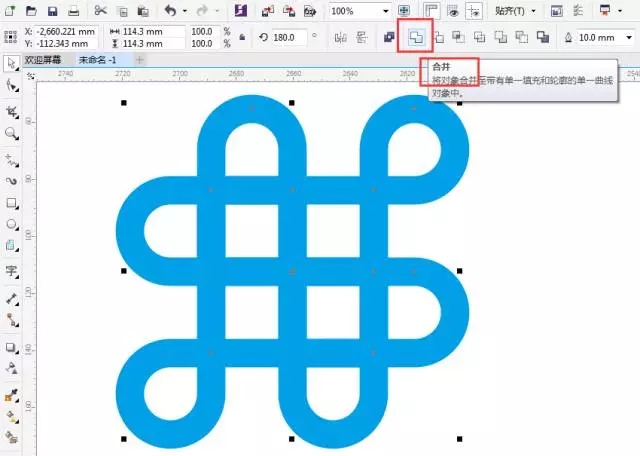Select the Crop tool
The height and width of the screenshot is (456, 640).
pyautogui.click(x=11, y=111)
